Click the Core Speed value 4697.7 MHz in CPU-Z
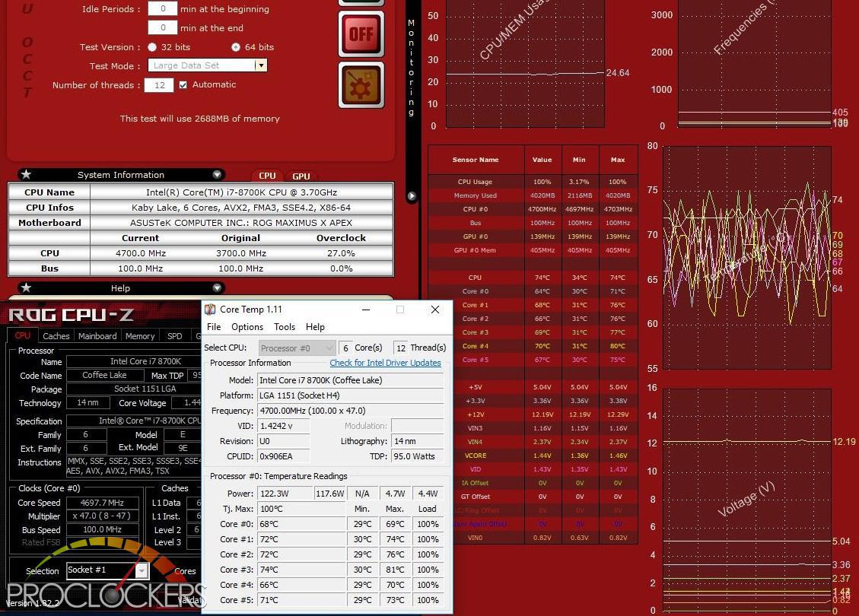This screenshot has height=616, width=859. [x=103, y=503]
